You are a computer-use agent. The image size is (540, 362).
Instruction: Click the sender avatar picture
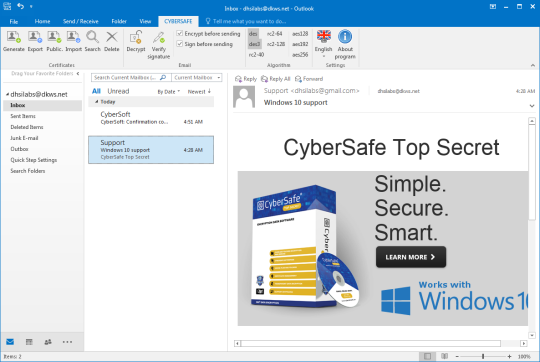pos(244,97)
